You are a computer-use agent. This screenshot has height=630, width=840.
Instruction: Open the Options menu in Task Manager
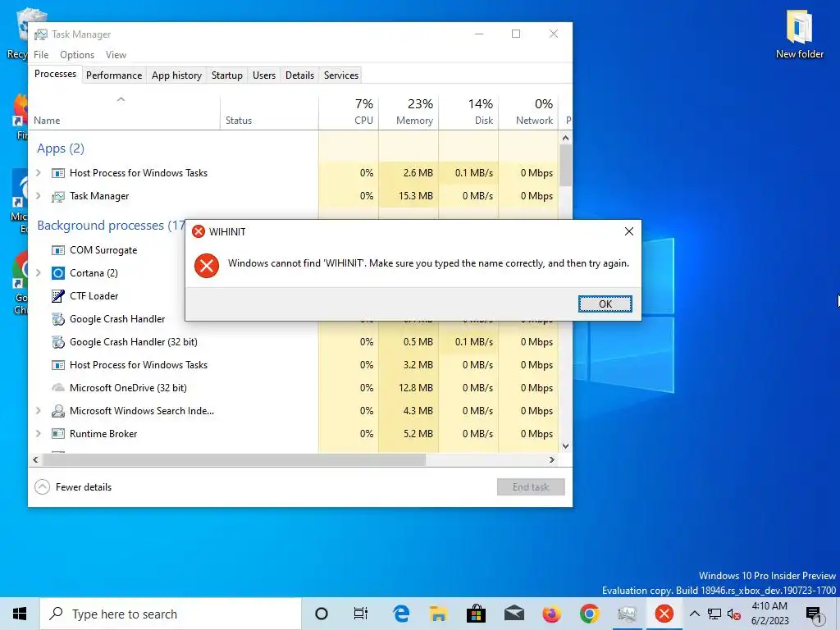pyautogui.click(x=76, y=55)
